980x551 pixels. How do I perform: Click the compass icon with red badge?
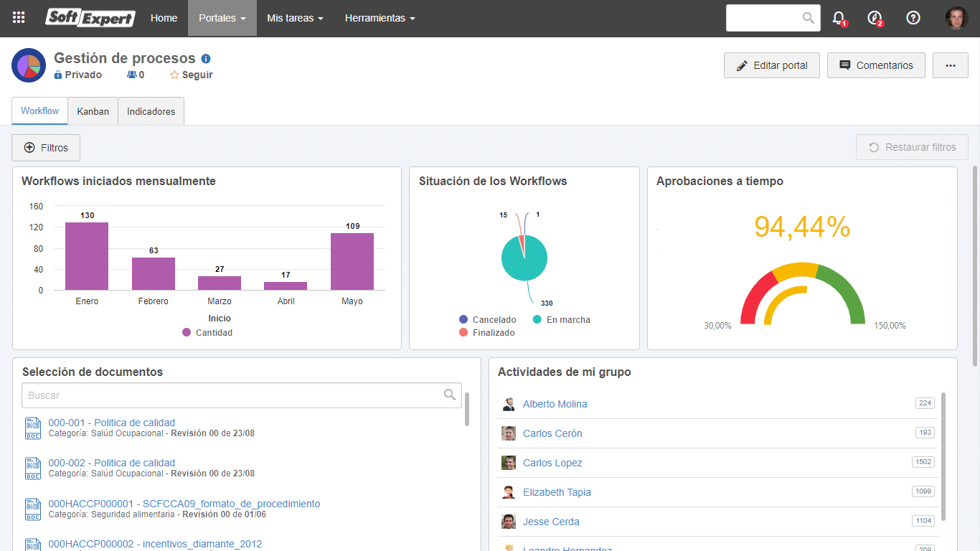tap(875, 19)
